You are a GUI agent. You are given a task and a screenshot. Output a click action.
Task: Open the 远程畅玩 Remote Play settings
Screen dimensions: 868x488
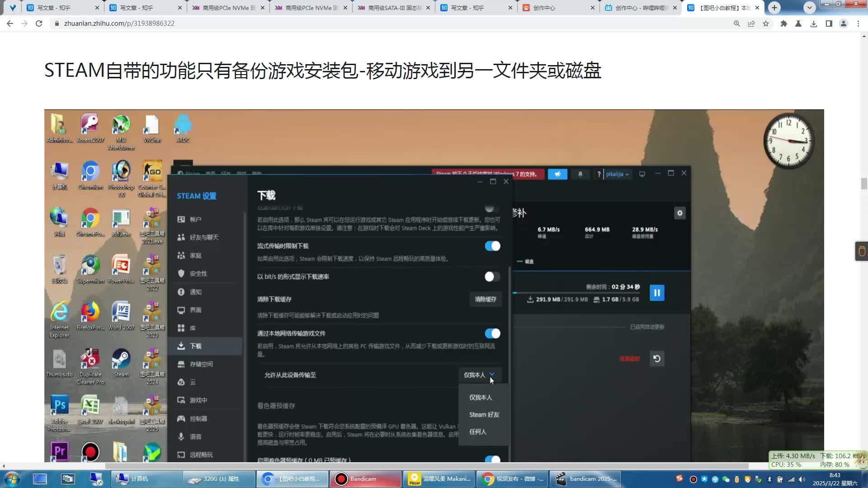202,455
